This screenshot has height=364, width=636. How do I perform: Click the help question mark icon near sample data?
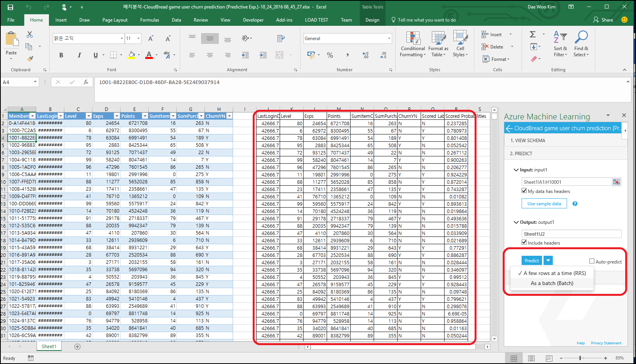pyautogui.click(x=575, y=204)
